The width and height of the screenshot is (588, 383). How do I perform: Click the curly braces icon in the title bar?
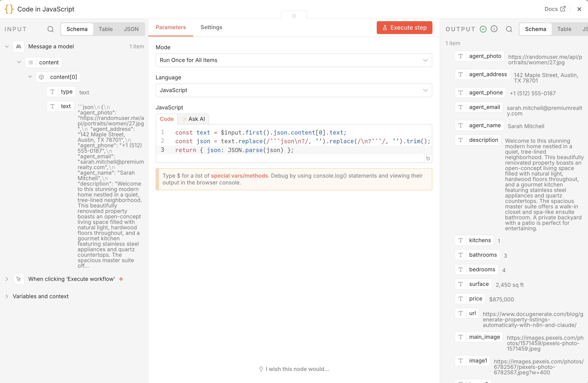(x=9, y=9)
